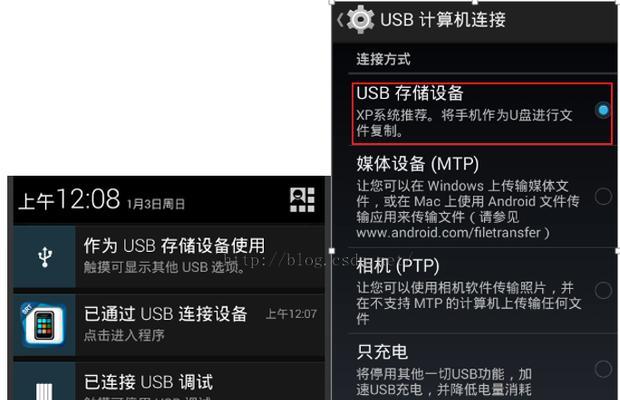The height and width of the screenshot is (400, 620).
Task: Tap the settings gear icon in header
Action: pos(360,19)
